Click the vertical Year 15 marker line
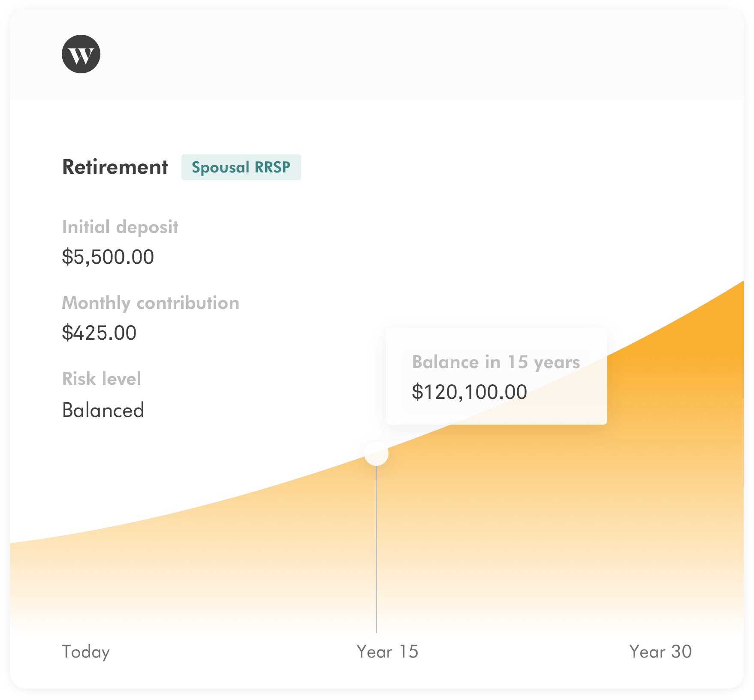This screenshot has width=754, height=700. 376,549
